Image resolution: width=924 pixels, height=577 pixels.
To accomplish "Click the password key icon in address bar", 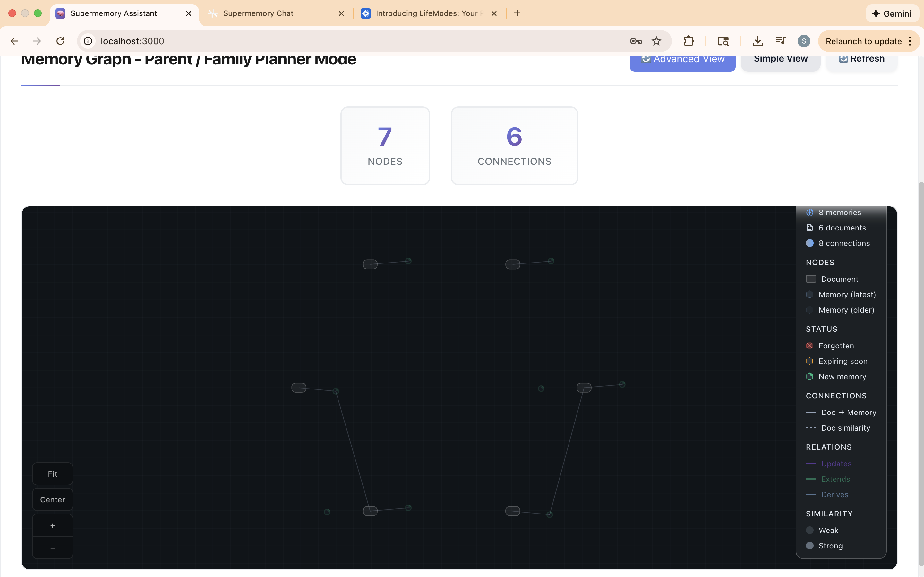I will (635, 41).
